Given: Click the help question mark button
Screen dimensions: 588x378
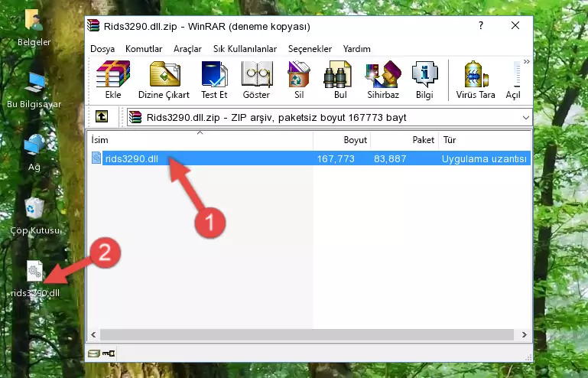Looking at the screenshot, I should coord(481,25).
